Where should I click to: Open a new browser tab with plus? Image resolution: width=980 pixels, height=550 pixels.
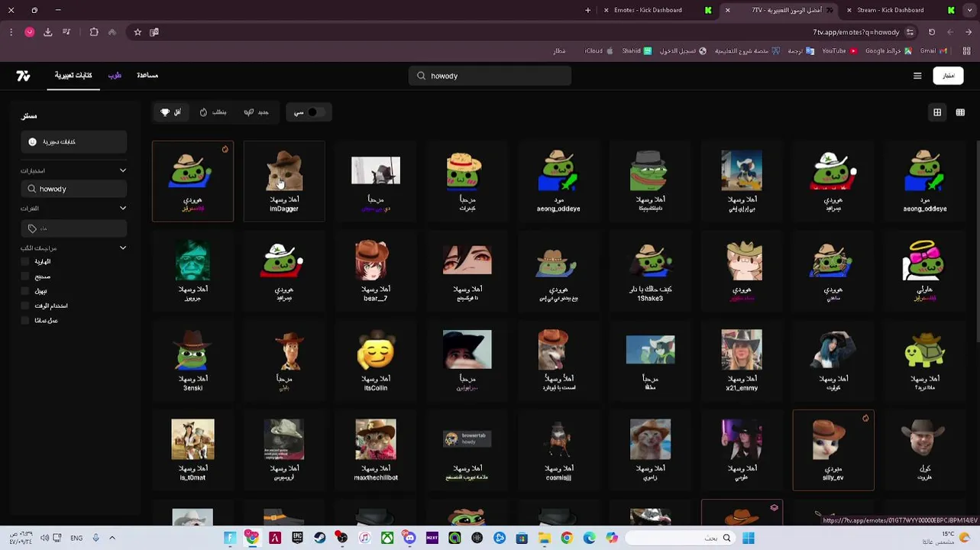pos(587,10)
